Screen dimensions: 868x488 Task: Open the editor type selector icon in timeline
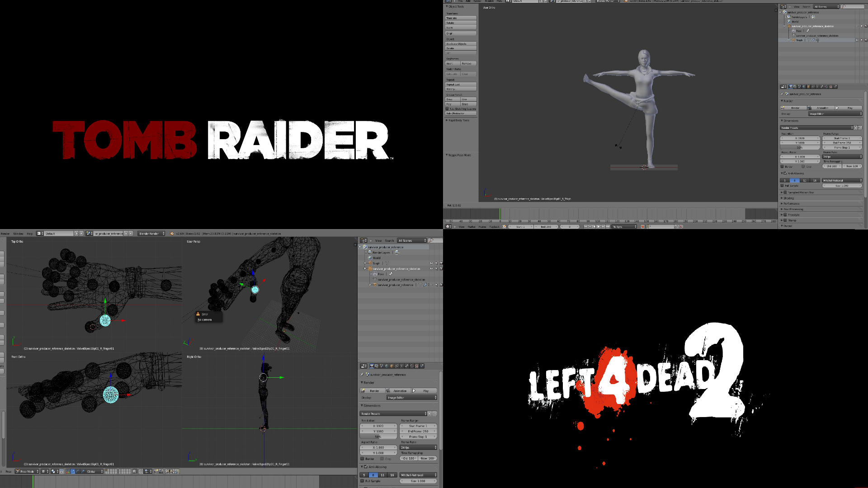tap(448, 226)
